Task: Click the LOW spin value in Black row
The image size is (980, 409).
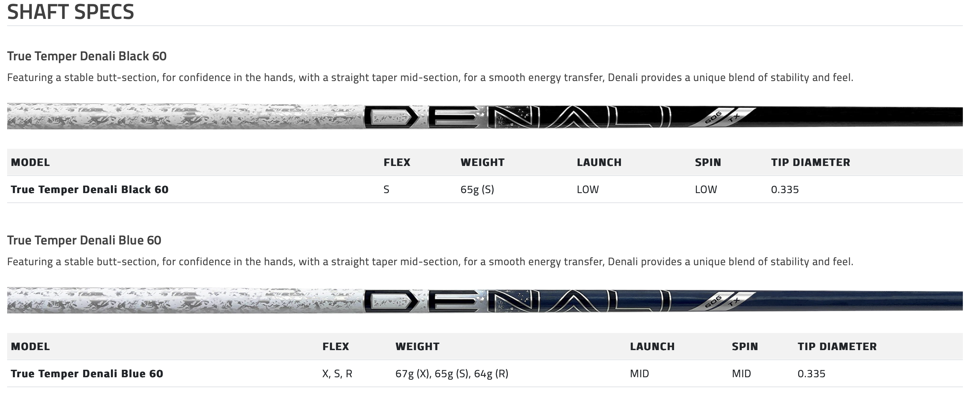Action: (706, 189)
